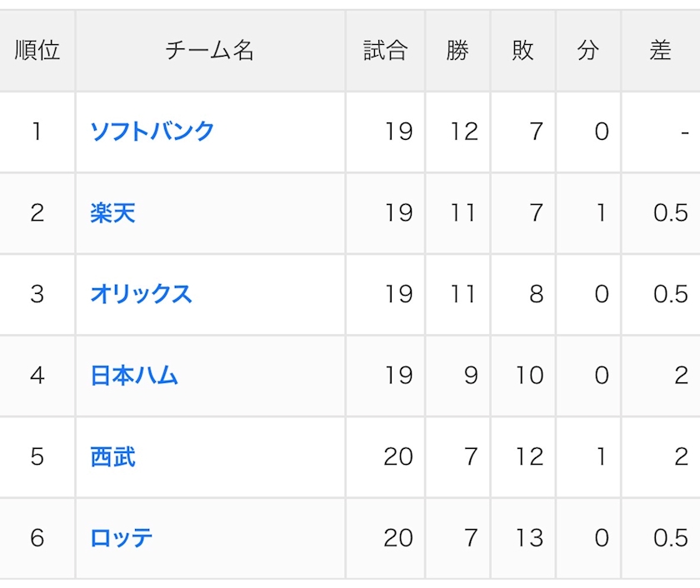Select ソフトバンク wins value 12
700x588 pixels.
click(x=457, y=132)
